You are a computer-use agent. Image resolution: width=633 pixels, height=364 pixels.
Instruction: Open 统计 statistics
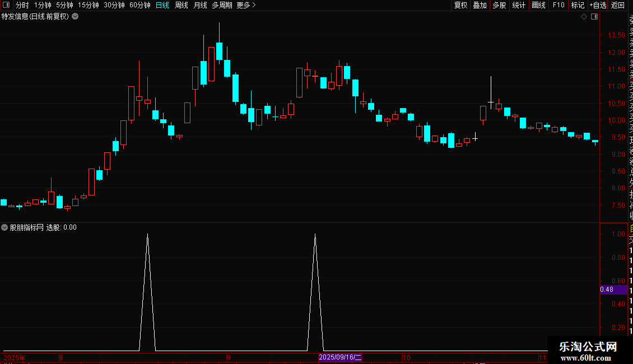(x=519, y=5)
